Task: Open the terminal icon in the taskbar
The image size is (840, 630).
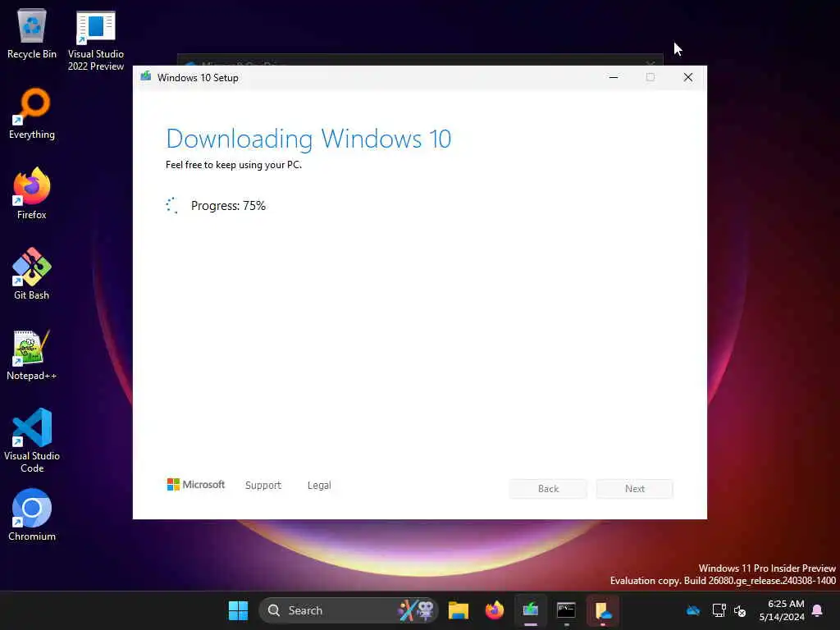Action: coord(566,610)
